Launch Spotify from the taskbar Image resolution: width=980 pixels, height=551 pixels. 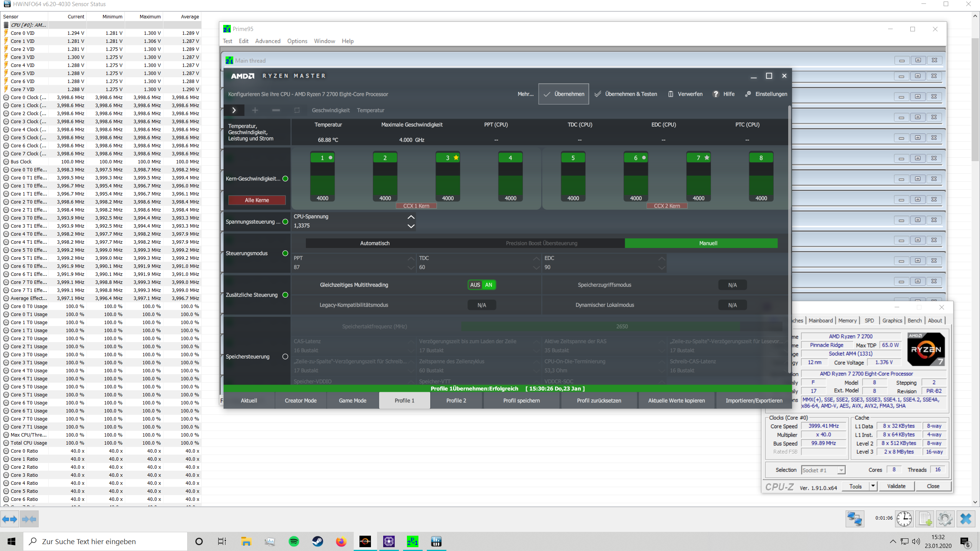click(x=294, y=541)
